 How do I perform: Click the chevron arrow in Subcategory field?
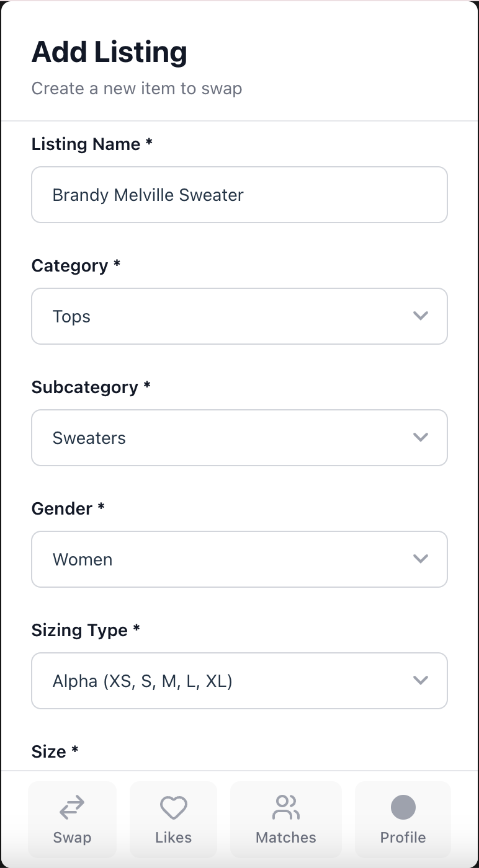421,438
